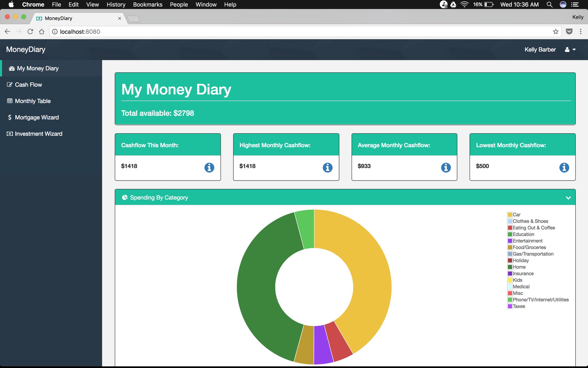Toggle Car category in chart legend
The height and width of the screenshot is (368, 588).
coord(510,214)
